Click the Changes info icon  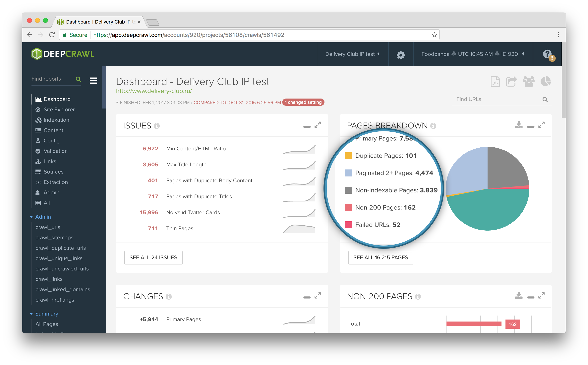(x=169, y=297)
